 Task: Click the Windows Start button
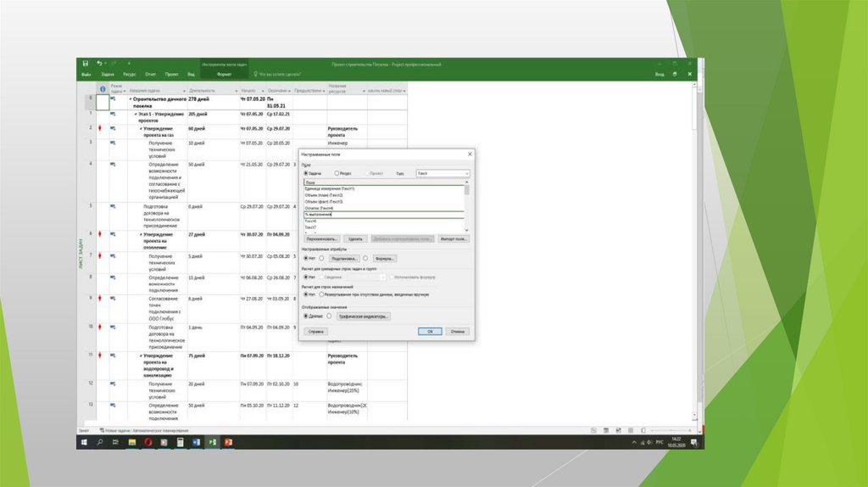[84, 442]
